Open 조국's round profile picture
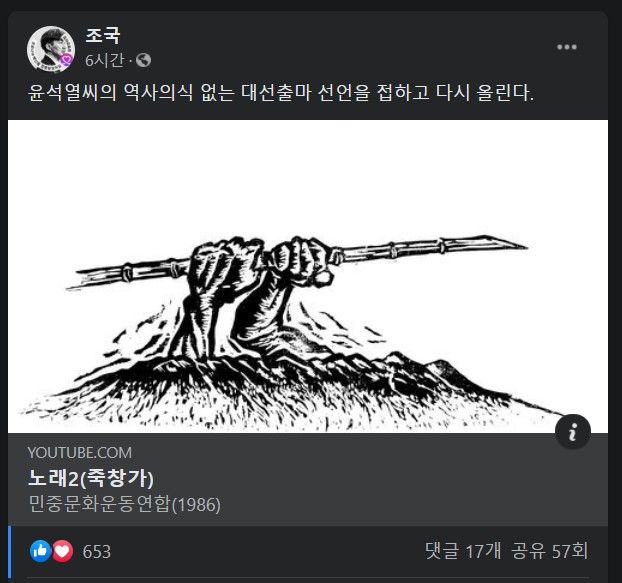 (50, 49)
